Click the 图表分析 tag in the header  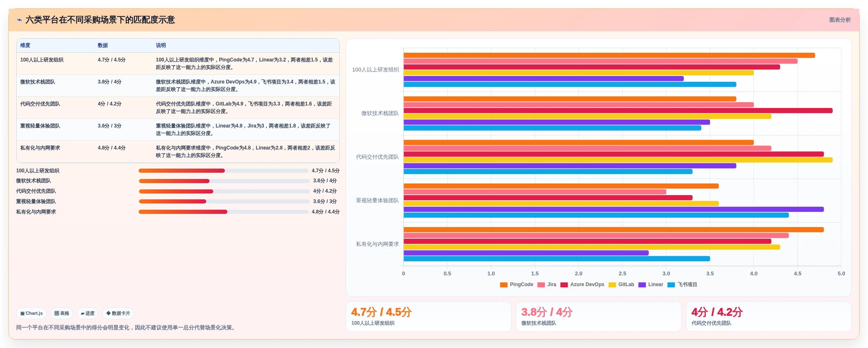click(x=840, y=20)
